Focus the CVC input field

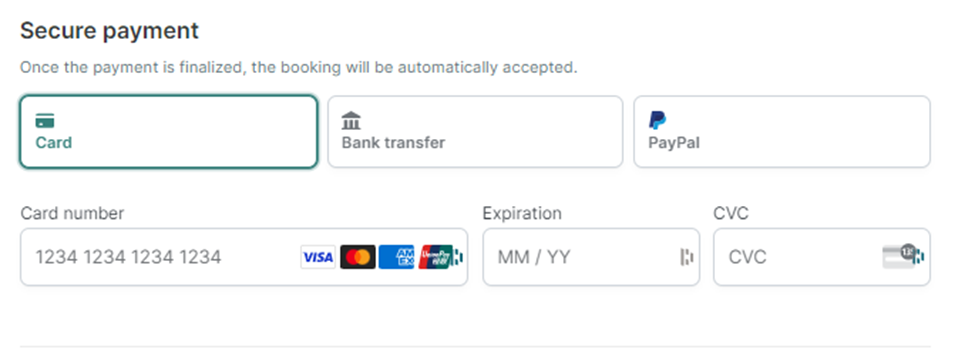[x=822, y=257]
